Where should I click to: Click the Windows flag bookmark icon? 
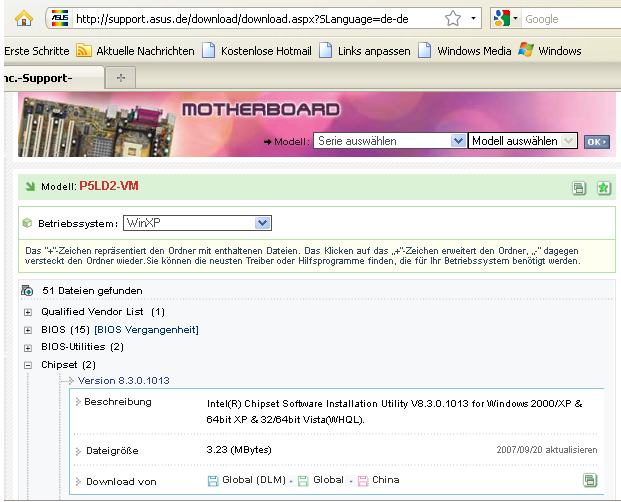click(526, 50)
